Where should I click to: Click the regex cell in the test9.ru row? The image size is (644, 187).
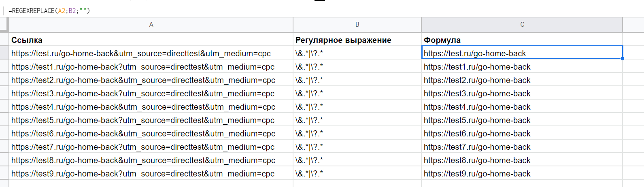pyautogui.click(x=357, y=174)
